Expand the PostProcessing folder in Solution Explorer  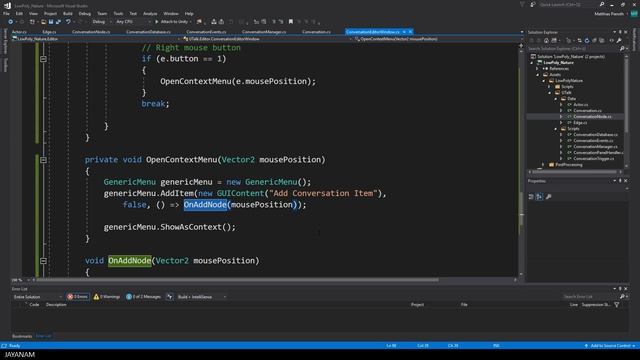click(543, 164)
